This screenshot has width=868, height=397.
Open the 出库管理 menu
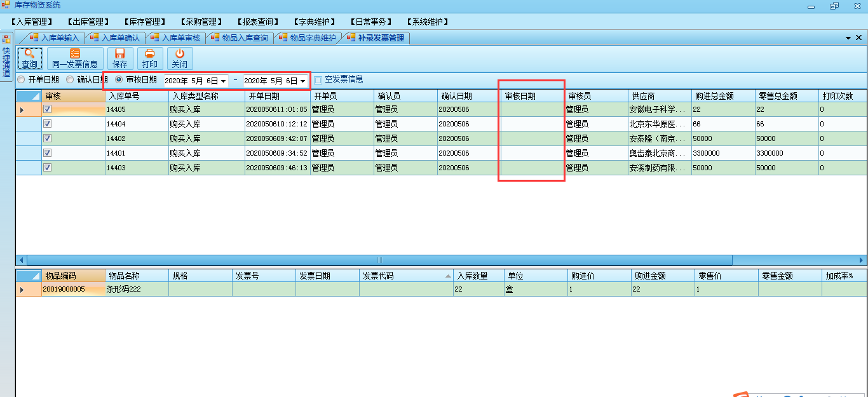88,22
